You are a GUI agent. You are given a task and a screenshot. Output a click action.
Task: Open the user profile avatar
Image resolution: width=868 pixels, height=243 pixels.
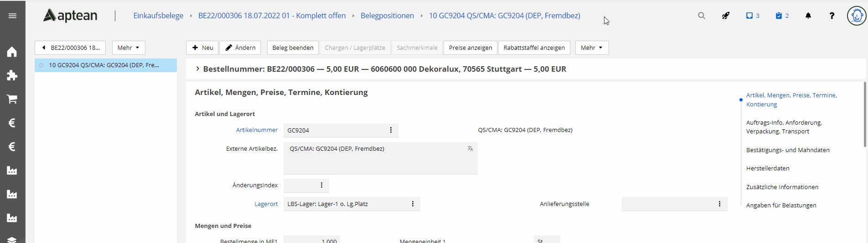pyautogui.click(x=856, y=16)
